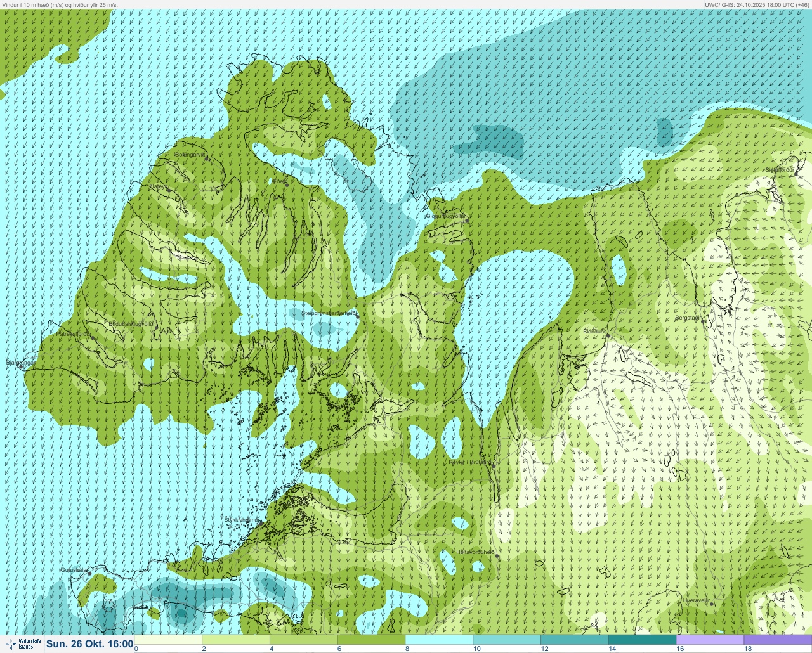Click the Reykir í Hrútafirði station label
Image resolution: width=812 pixels, height=653 pixels.
pos(469,462)
